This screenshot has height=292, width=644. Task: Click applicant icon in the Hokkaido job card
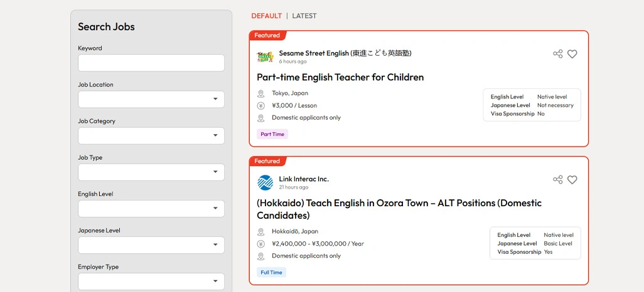coord(260,256)
